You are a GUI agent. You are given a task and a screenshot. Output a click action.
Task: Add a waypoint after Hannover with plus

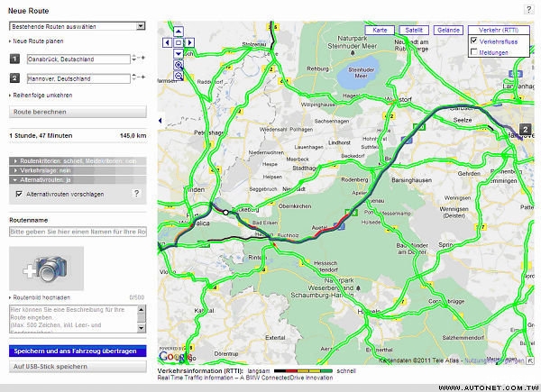(x=142, y=77)
